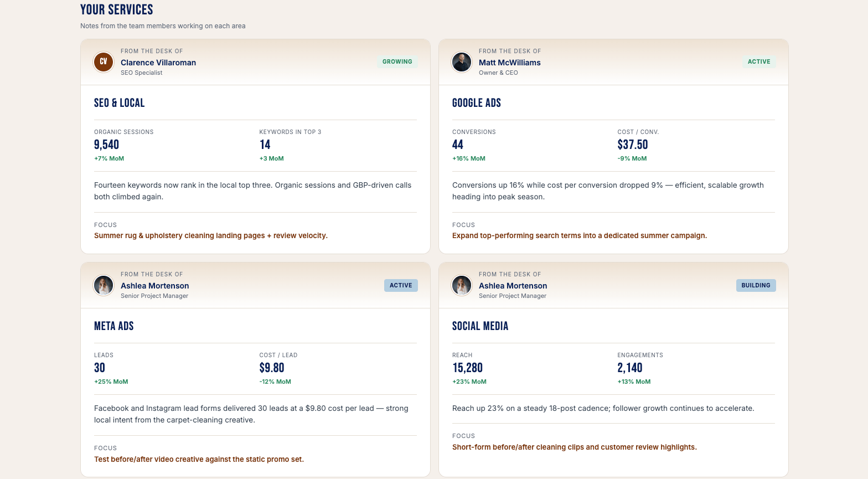Click the Keywords in Top 3 label
Viewport: 868px width, 479px height.
click(290, 132)
